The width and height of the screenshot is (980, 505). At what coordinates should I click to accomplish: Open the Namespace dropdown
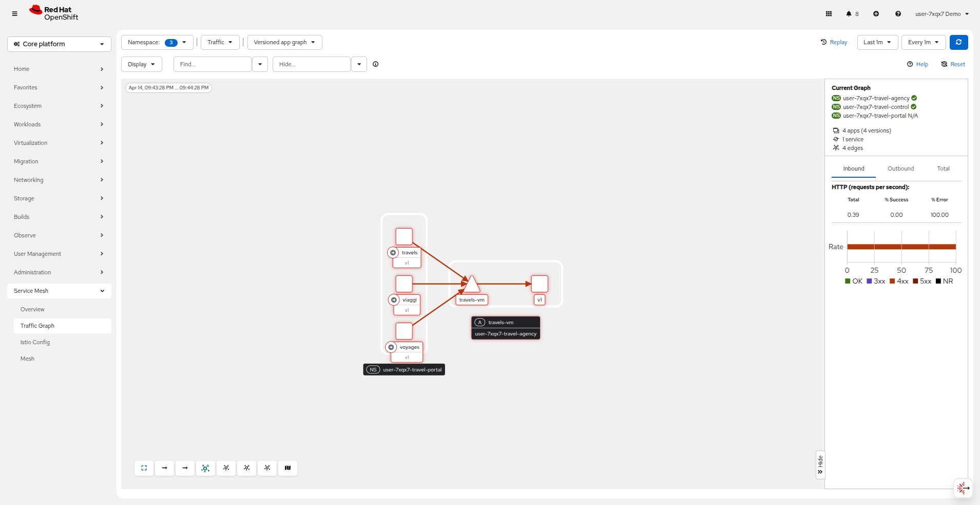(157, 42)
